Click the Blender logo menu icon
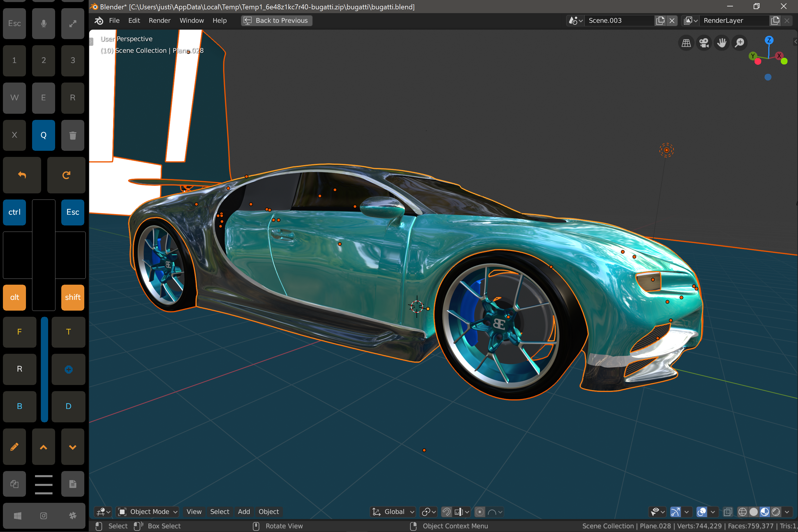Screen dimensions: 798x532 (x=99, y=21)
